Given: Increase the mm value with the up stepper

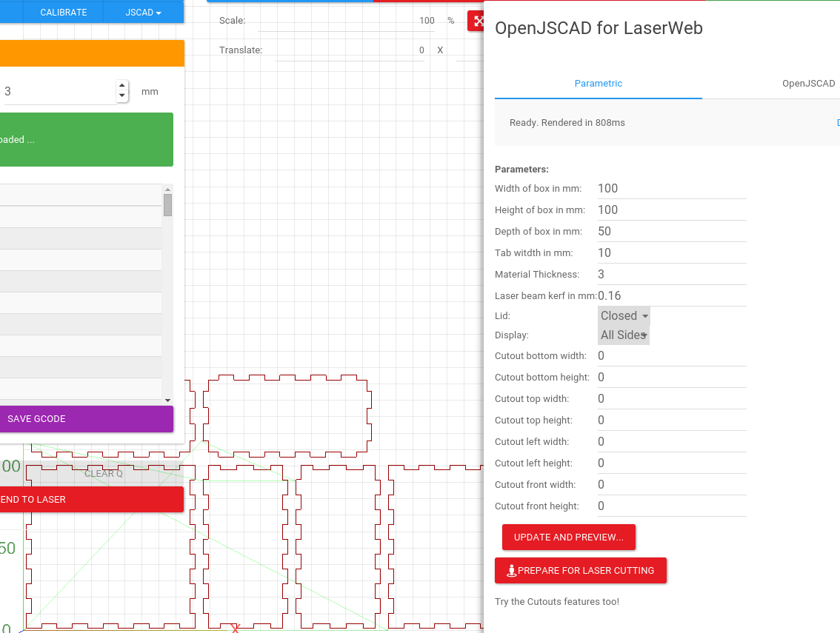Looking at the screenshot, I should (x=122, y=86).
